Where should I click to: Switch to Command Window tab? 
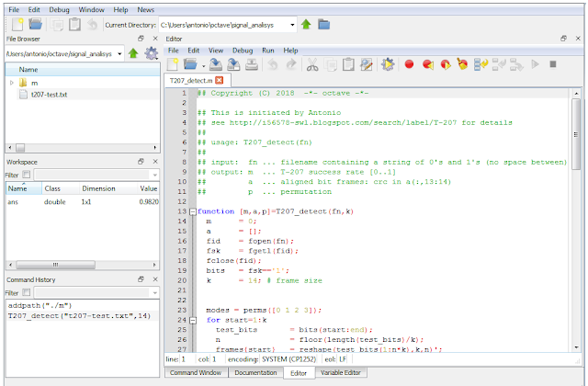(x=196, y=372)
